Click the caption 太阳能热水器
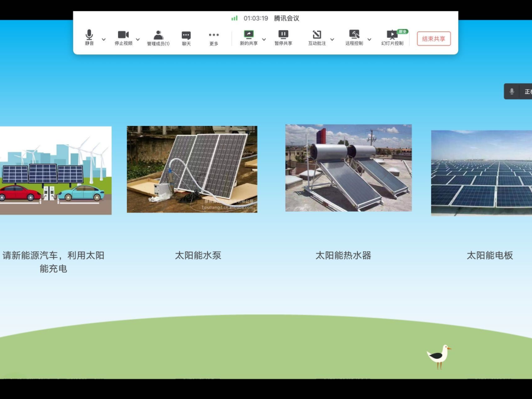The width and height of the screenshot is (532, 399). (x=344, y=255)
